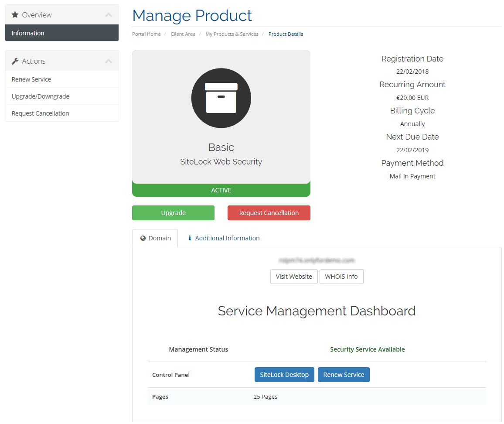Image resolution: width=504 pixels, height=424 pixels.
Task: Click the Recurring Amount label
Action: coord(412,85)
